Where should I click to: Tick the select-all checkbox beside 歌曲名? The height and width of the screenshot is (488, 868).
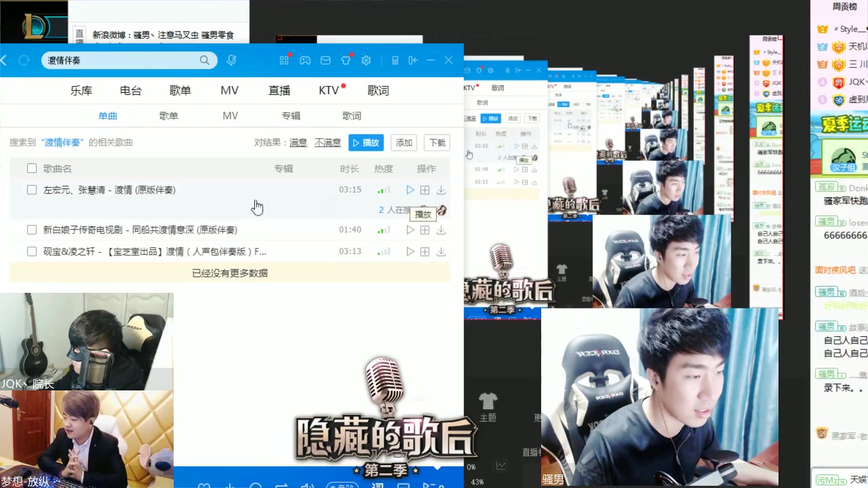(32, 168)
